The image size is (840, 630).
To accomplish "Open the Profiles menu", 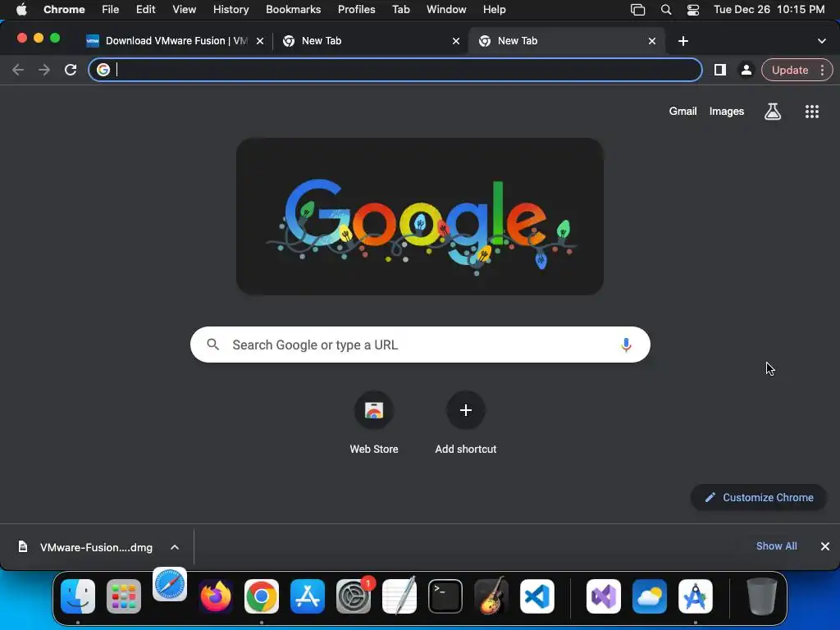I will (x=356, y=10).
